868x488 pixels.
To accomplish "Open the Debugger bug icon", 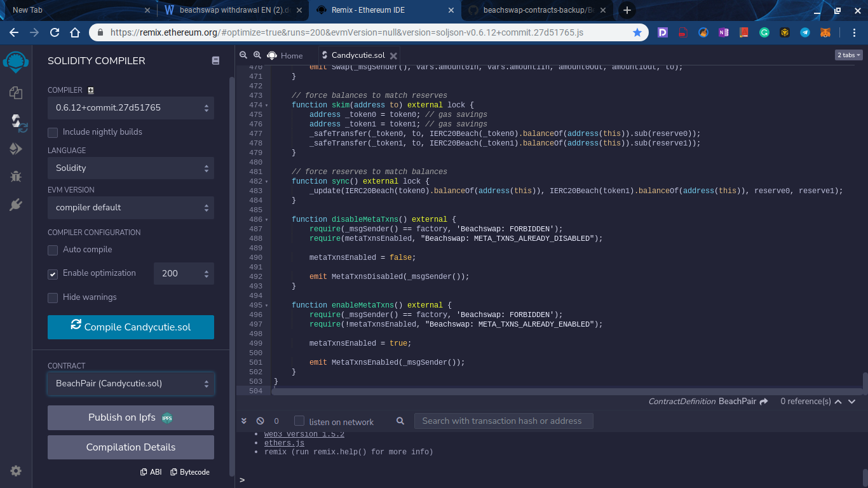I will 16,177.
